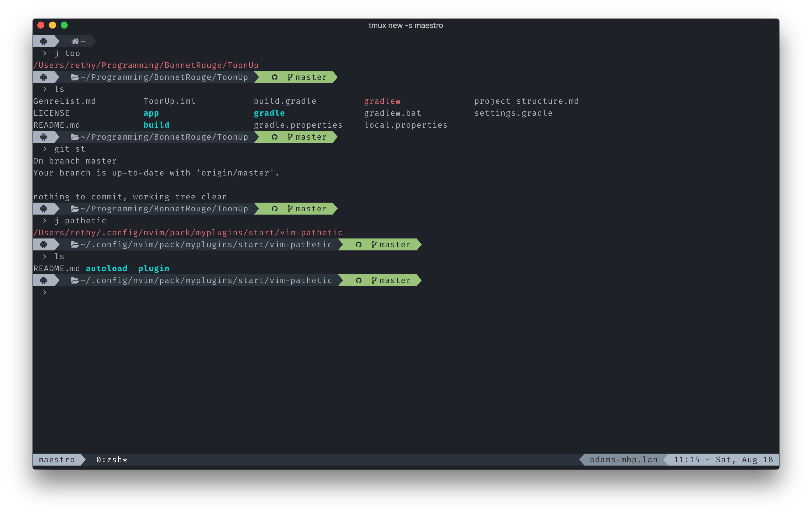
Task: Click the GitHub icon on the prompt above "git st"
Action: coord(274,137)
